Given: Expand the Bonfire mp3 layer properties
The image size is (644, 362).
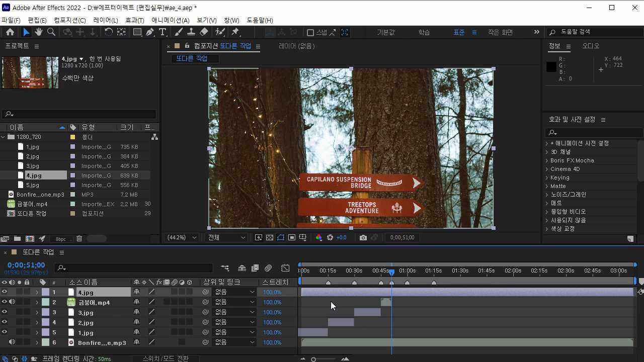Looking at the screenshot, I should click(37, 342).
